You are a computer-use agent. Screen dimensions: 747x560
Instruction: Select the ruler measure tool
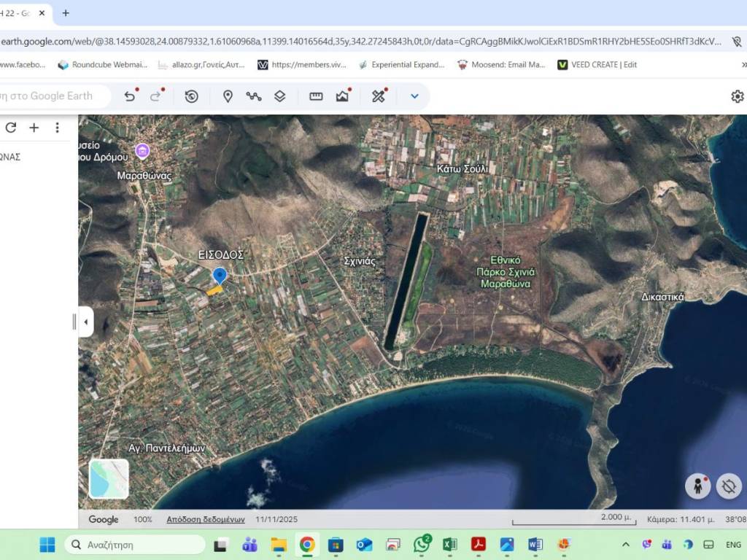tap(316, 96)
